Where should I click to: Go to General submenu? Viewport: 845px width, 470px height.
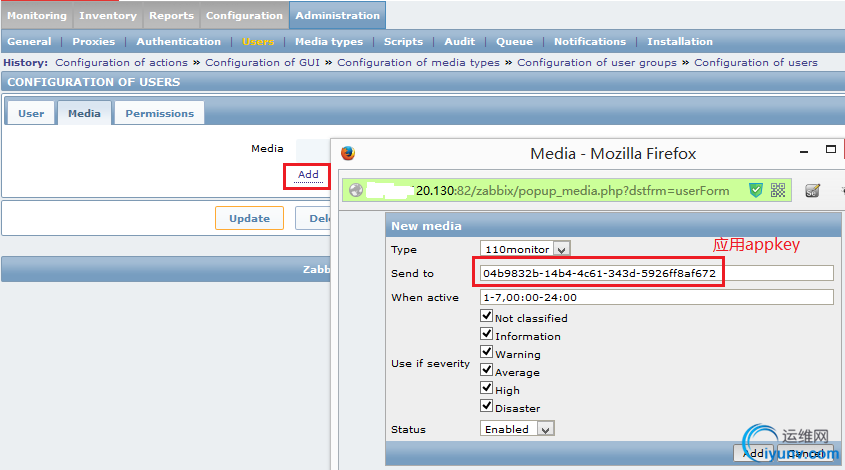tap(29, 42)
